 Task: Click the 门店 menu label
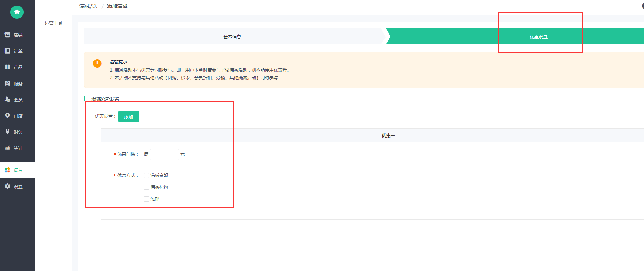click(18, 116)
